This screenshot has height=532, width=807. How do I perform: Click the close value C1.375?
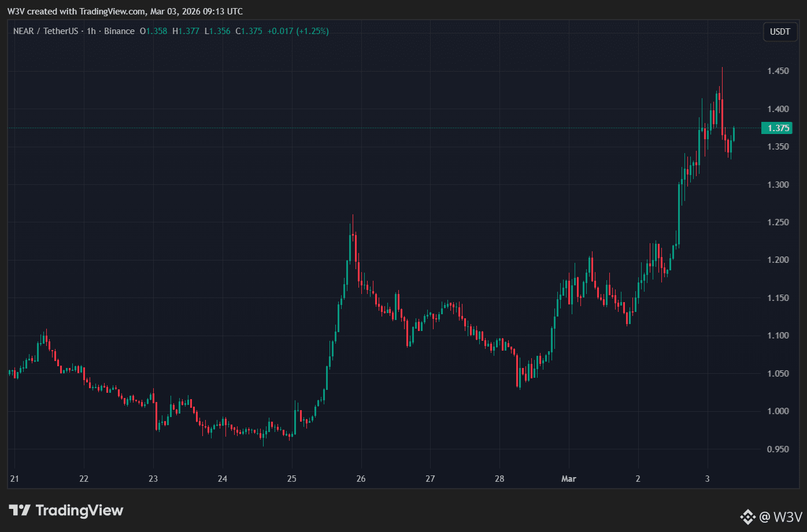[249, 31]
